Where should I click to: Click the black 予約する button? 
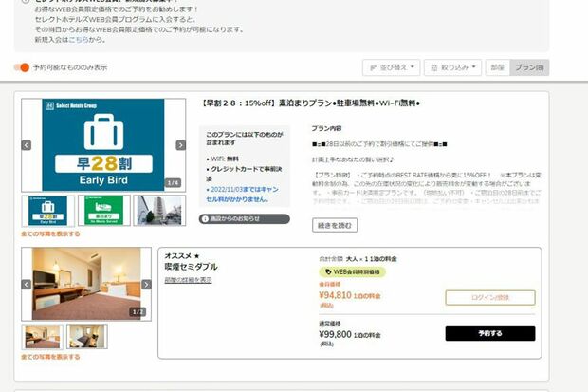[490, 333]
